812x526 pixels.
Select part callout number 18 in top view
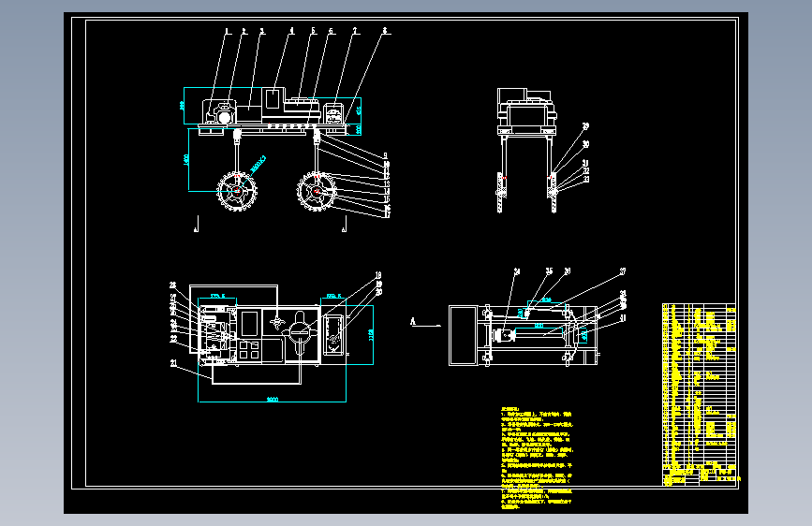point(378,275)
